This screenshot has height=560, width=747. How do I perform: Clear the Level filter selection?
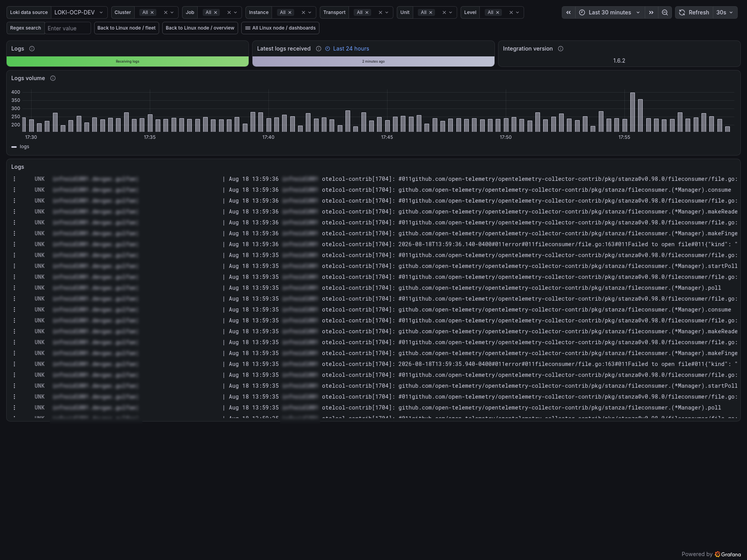pyautogui.click(x=511, y=12)
